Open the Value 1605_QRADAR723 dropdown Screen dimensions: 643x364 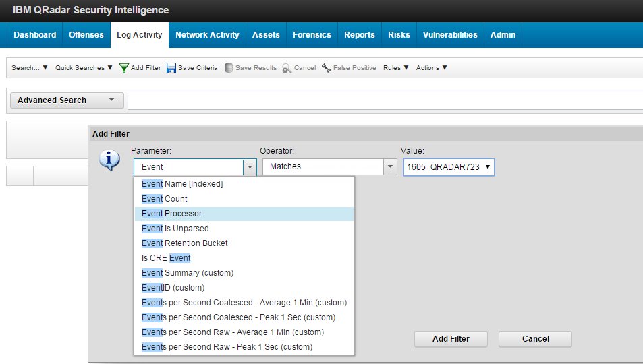(449, 167)
